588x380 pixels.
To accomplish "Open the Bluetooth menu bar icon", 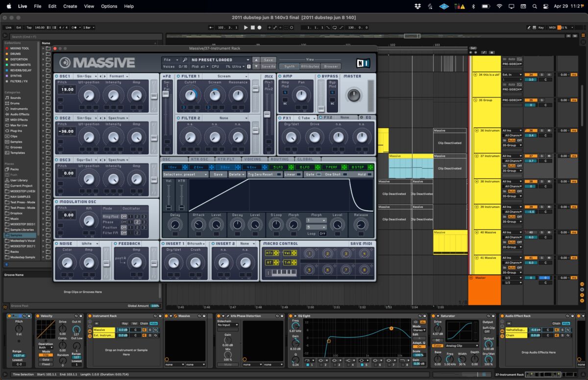I will pyautogui.click(x=473, y=6).
